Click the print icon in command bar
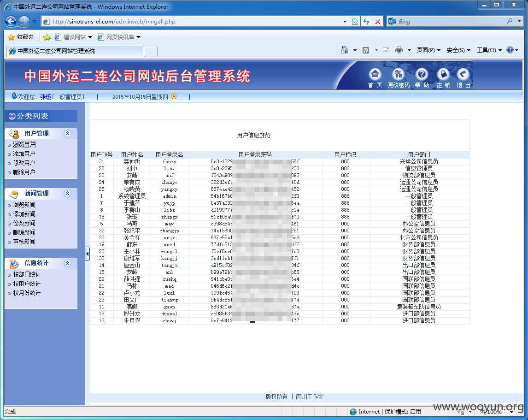The height and width of the screenshot is (420, 528). [399, 50]
